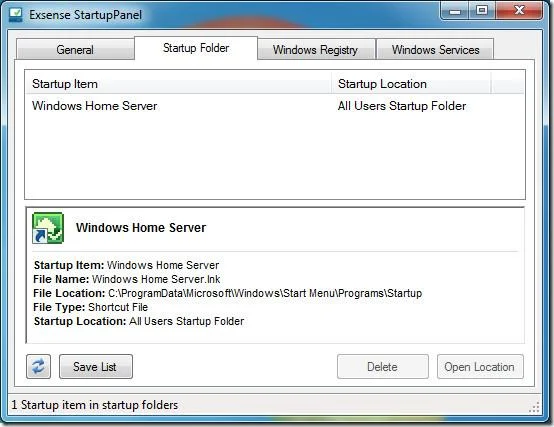Image resolution: width=554 pixels, height=427 pixels.
Task: Click the bold Windows Home Server heading
Action: 141,228
